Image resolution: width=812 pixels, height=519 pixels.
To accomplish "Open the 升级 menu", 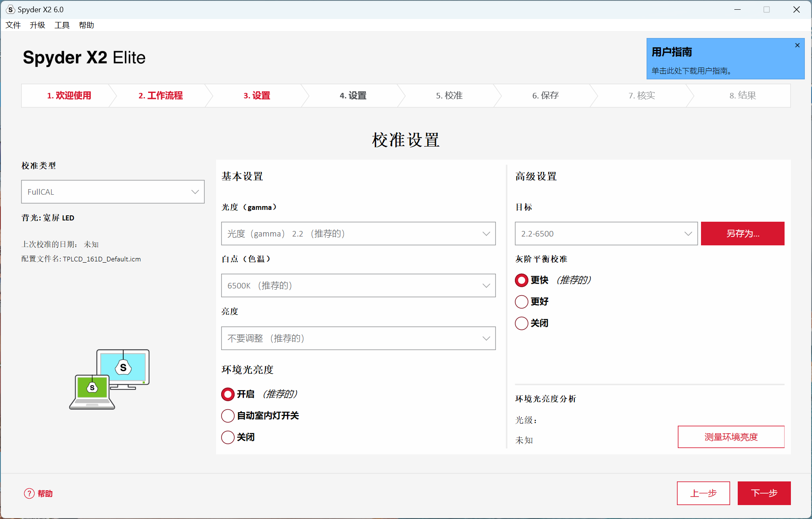I will click(x=38, y=25).
